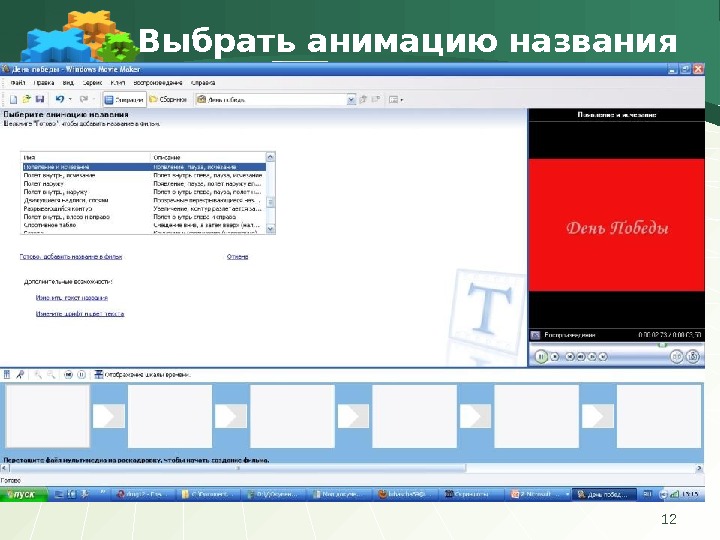Screen dimensions: 720x540
Task: Select the Появление и исчезание animation row
Action: click(x=144, y=167)
